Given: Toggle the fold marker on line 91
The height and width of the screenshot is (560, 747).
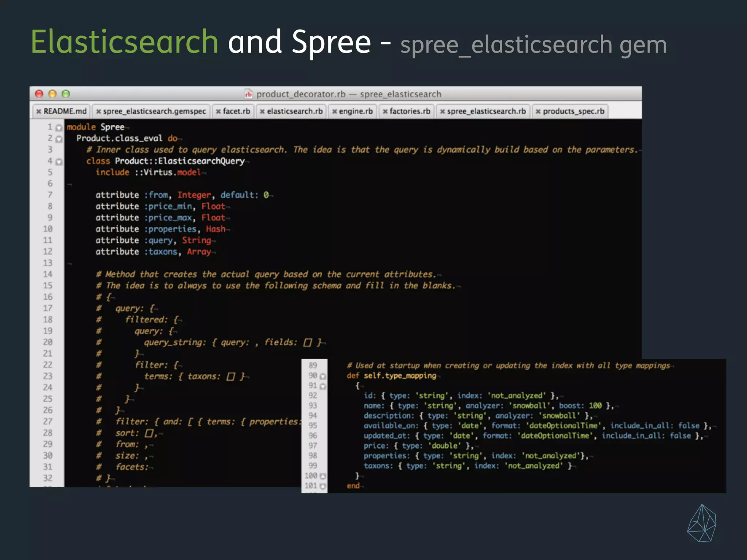Looking at the screenshot, I should pos(323,386).
